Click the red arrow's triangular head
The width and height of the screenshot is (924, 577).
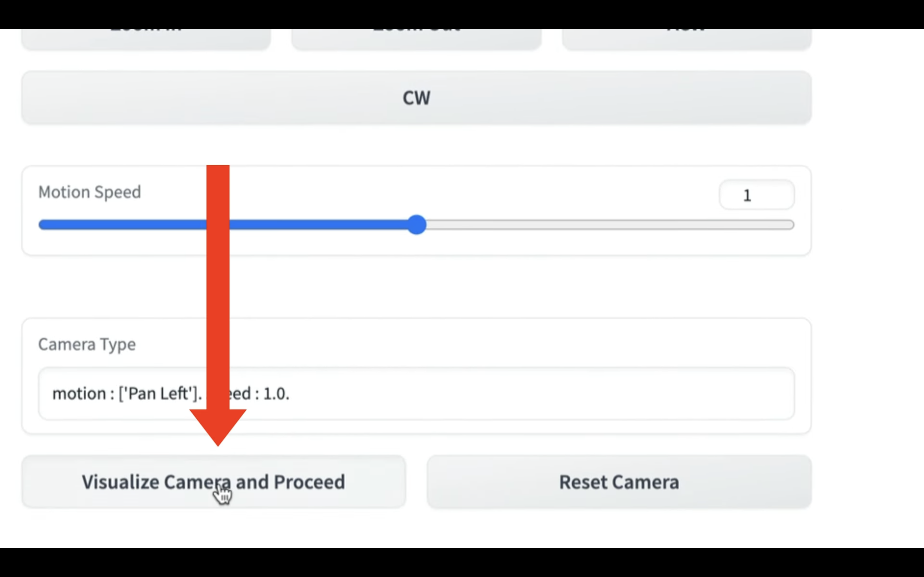point(218,425)
